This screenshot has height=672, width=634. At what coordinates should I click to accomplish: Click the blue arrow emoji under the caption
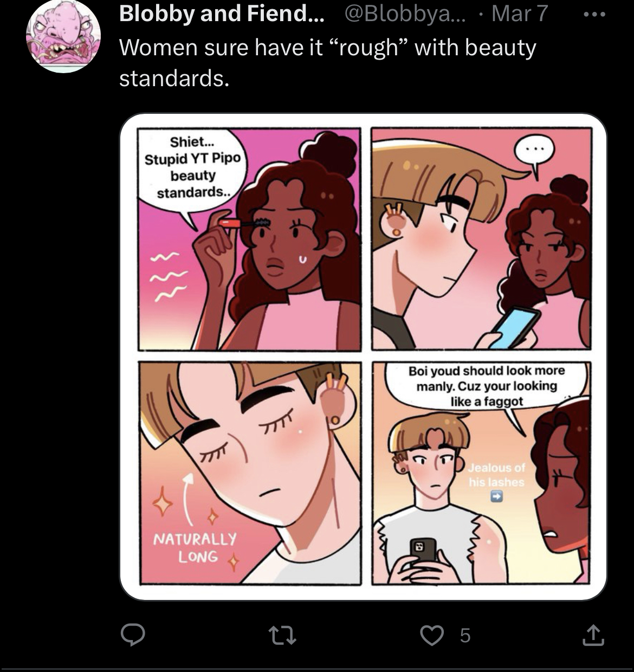496,496
